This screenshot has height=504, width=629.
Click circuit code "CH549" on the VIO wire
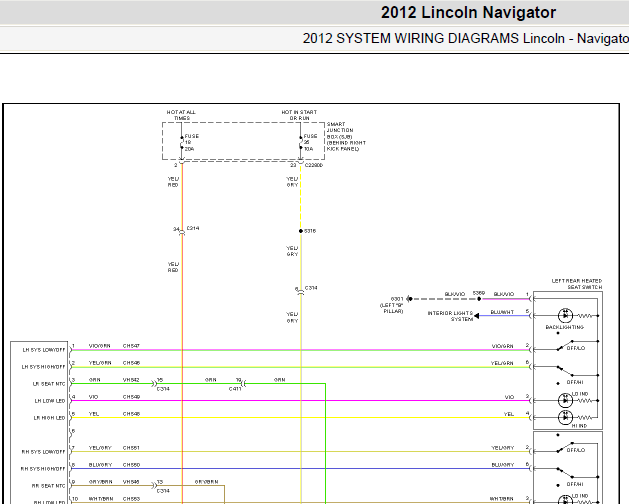point(131,396)
